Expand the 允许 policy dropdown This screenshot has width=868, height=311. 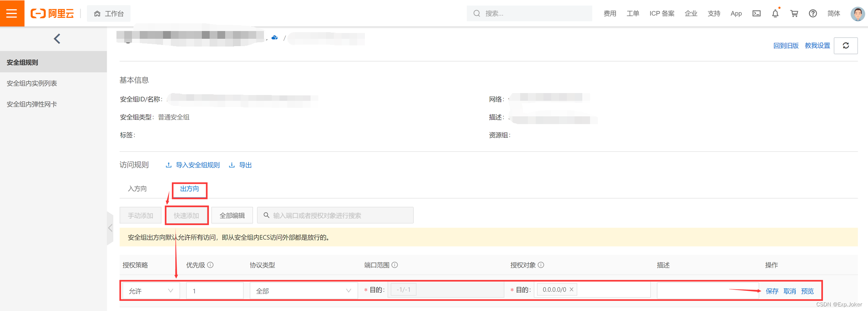pos(151,291)
